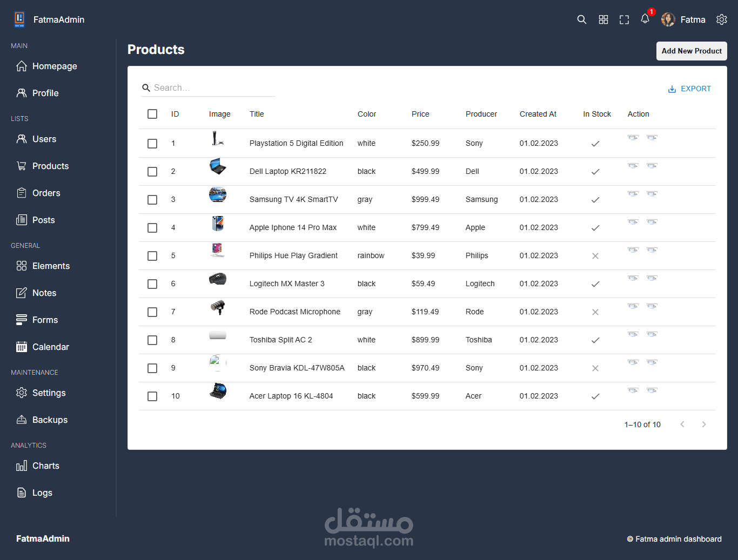The width and height of the screenshot is (738, 560).
Task: Open the apps grid icon in header
Action: [603, 19]
